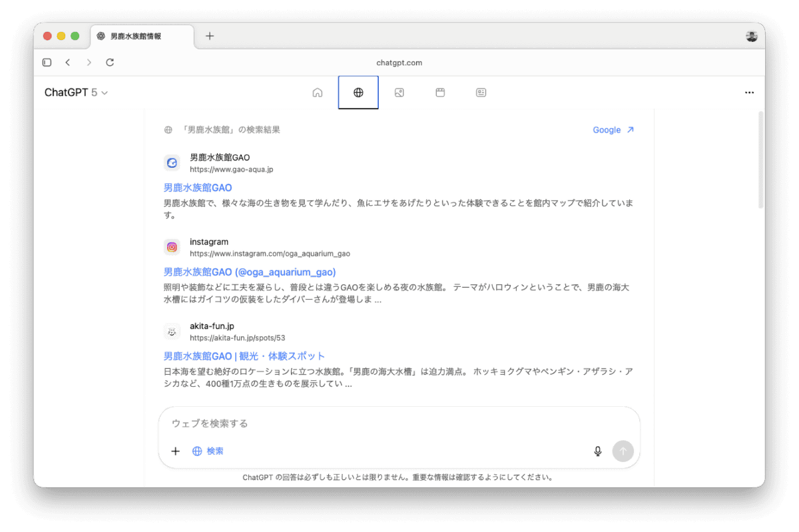Go forward with the forward arrow

[x=89, y=63]
